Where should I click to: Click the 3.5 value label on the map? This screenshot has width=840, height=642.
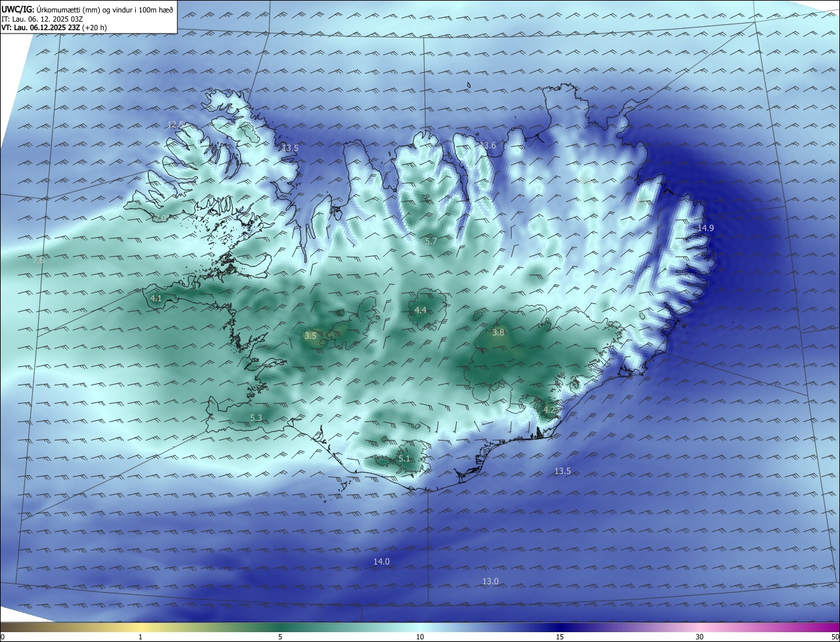(x=310, y=335)
